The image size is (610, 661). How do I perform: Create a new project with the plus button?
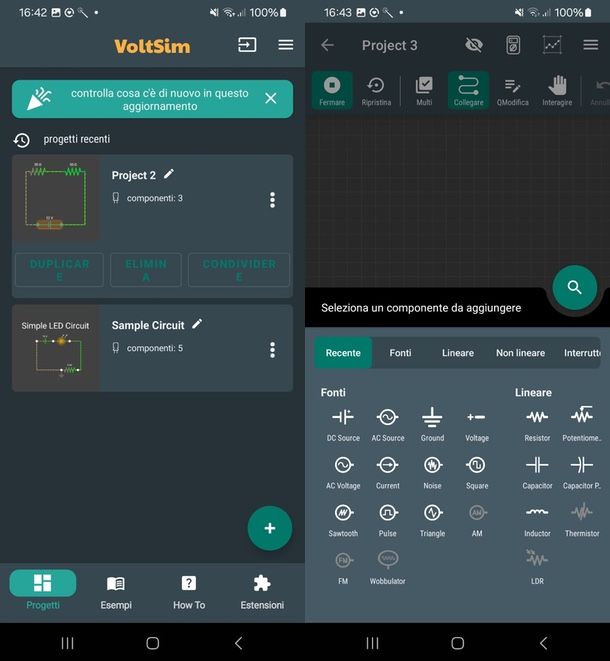click(270, 528)
